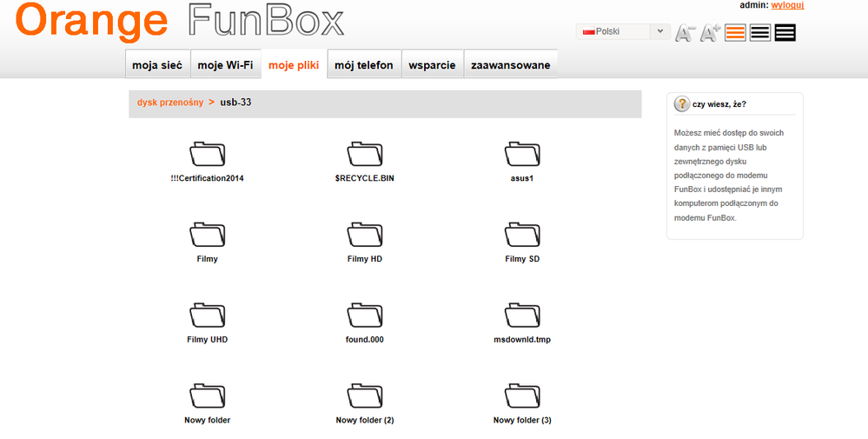Select the black high-contrast theme

(x=785, y=33)
